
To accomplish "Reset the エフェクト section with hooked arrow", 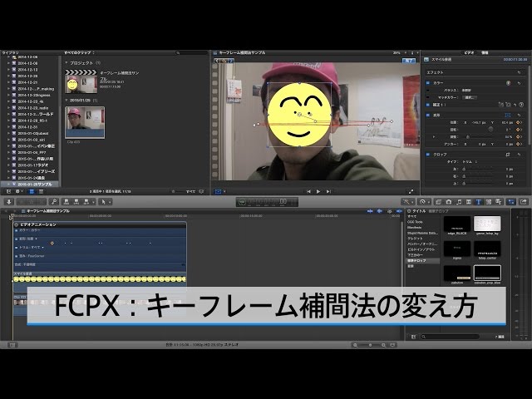I will pyautogui.click(x=519, y=72).
